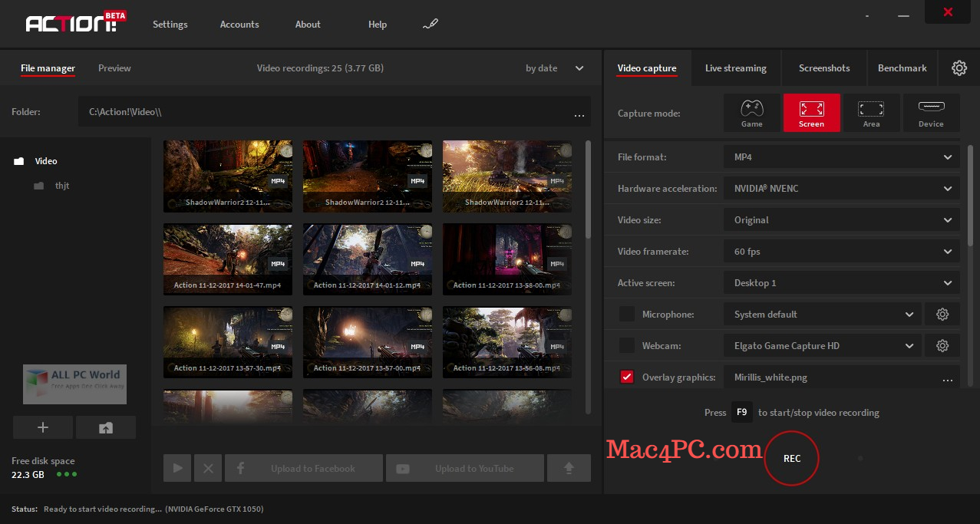Screen dimensions: 980x524
Task: Open Microphone settings gear
Action: (942, 315)
